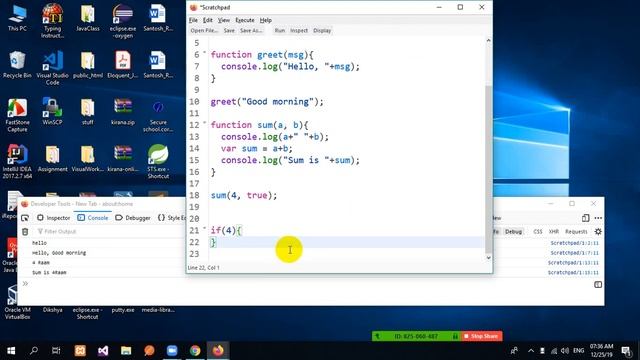The height and width of the screenshot is (360, 640).
Task: Click the scroll down arrow in Scratchpad
Action: [x=488, y=258]
